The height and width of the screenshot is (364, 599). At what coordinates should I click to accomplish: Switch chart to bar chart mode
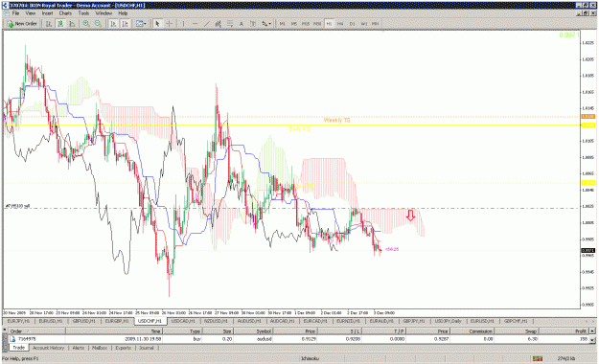click(x=49, y=24)
